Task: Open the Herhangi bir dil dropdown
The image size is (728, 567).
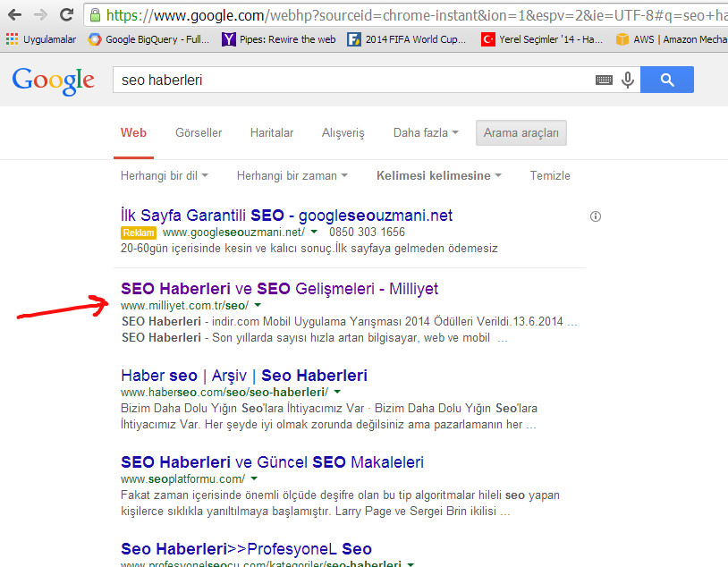Action: click(x=165, y=175)
